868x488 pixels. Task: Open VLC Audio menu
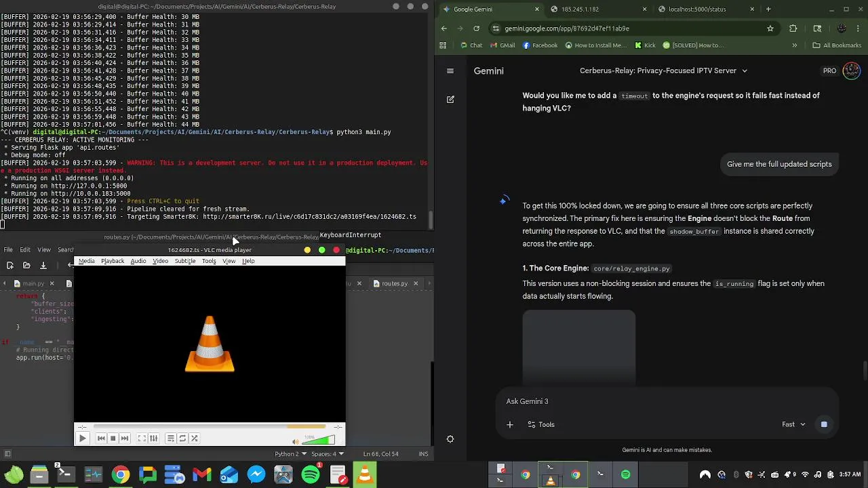138,261
